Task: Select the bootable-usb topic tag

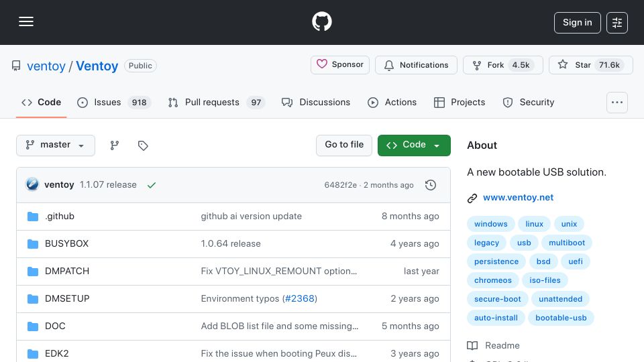Action: coord(561,318)
